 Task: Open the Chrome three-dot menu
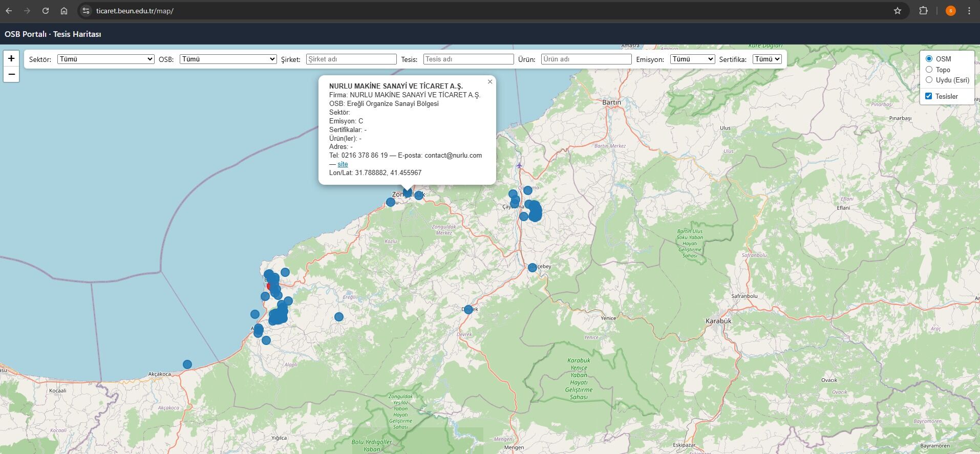click(969, 11)
